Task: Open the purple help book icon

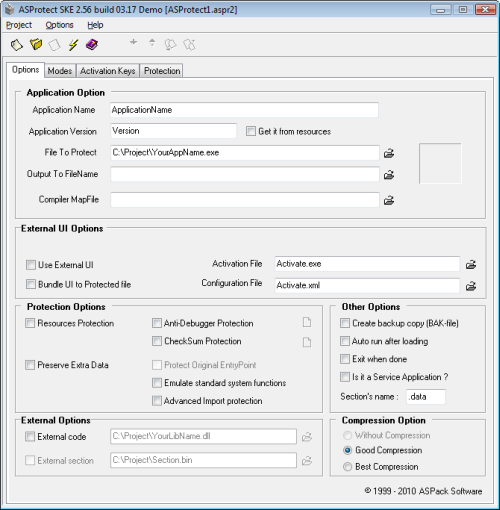Action: pyautogui.click(x=92, y=44)
